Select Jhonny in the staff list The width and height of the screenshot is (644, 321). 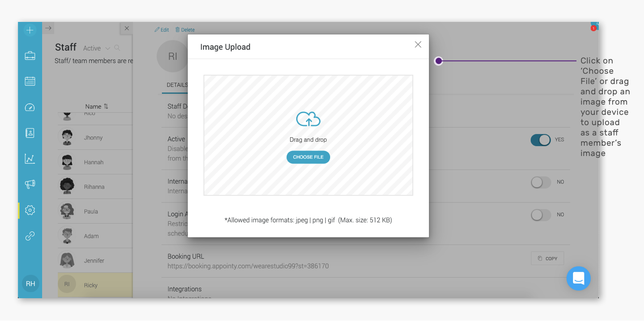point(95,137)
